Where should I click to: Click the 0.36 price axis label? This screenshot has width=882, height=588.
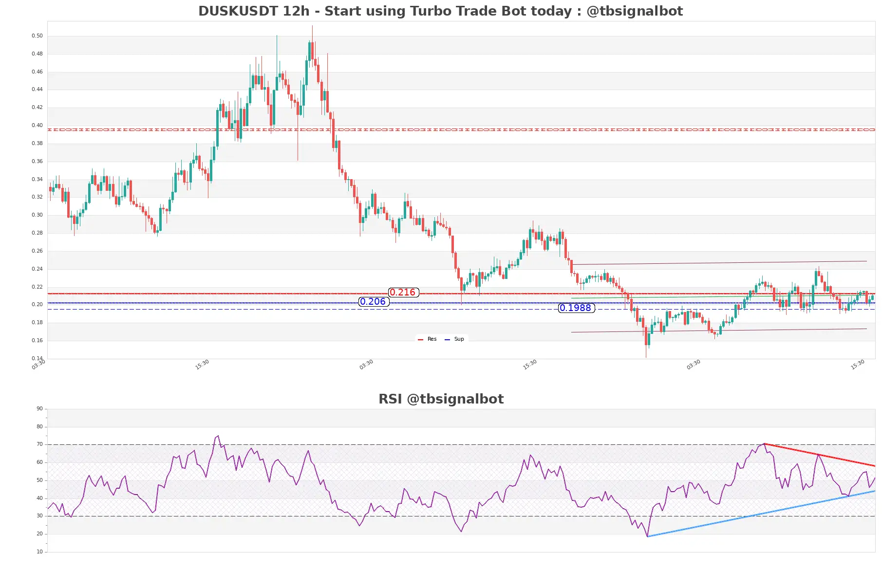pyautogui.click(x=37, y=162)
